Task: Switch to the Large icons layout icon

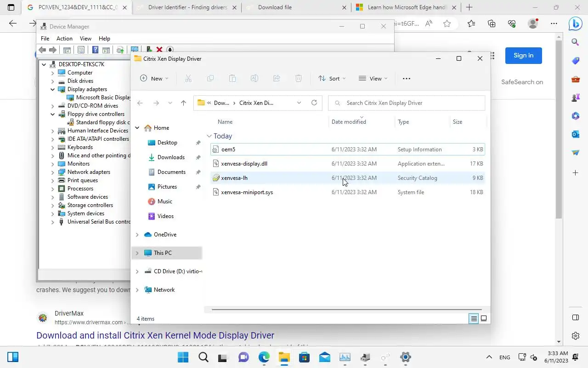Action: [x=484, y=318]
